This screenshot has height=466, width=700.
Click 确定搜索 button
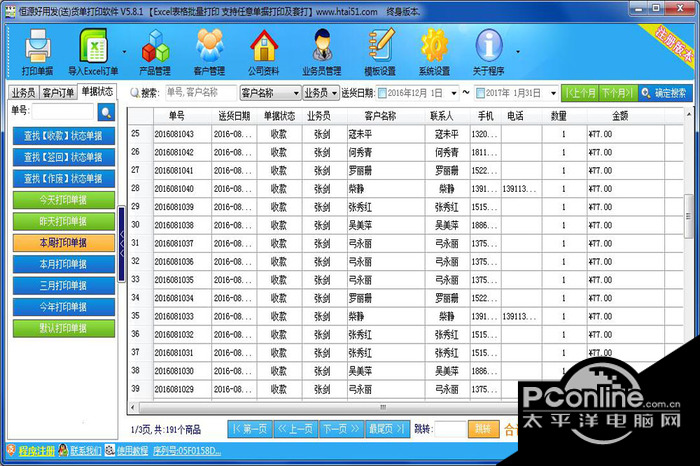(x=665, y=93)
